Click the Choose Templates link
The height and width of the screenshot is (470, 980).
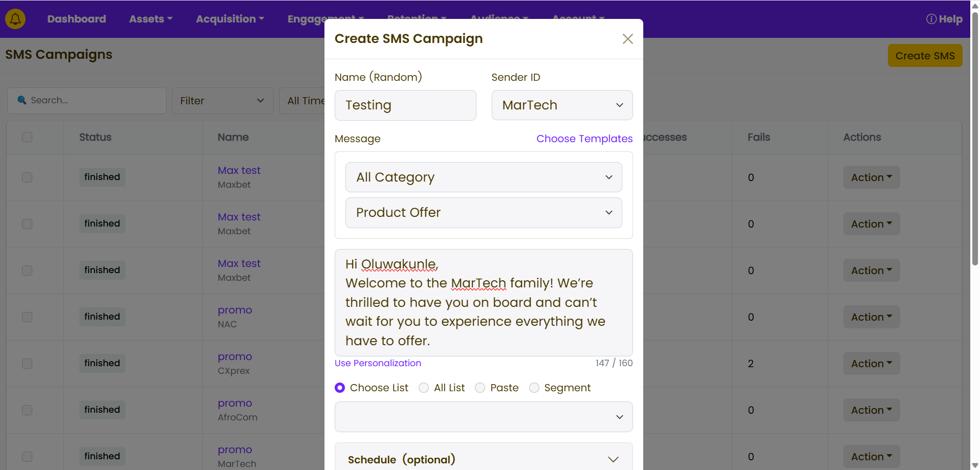(584, 139)
